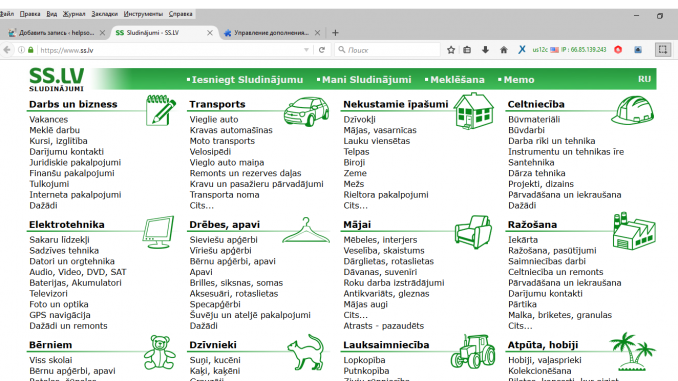Bookmark page with the star icon
Viewport: 678px width, 381px height.
click(x=451, y=50)
